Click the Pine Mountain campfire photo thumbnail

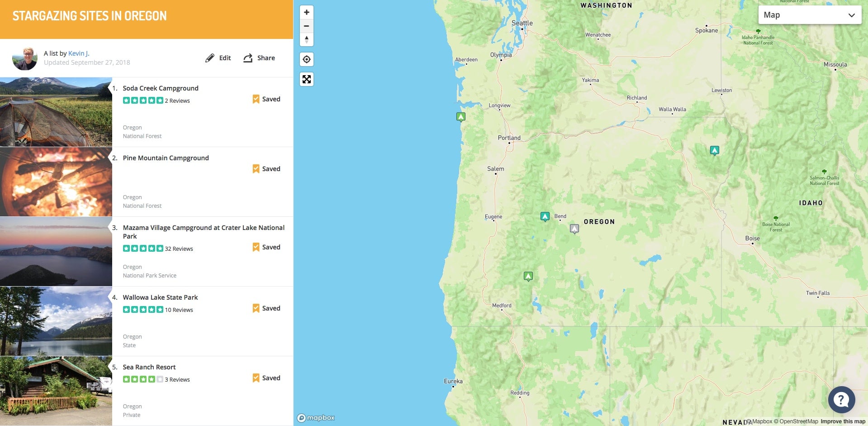56,182
